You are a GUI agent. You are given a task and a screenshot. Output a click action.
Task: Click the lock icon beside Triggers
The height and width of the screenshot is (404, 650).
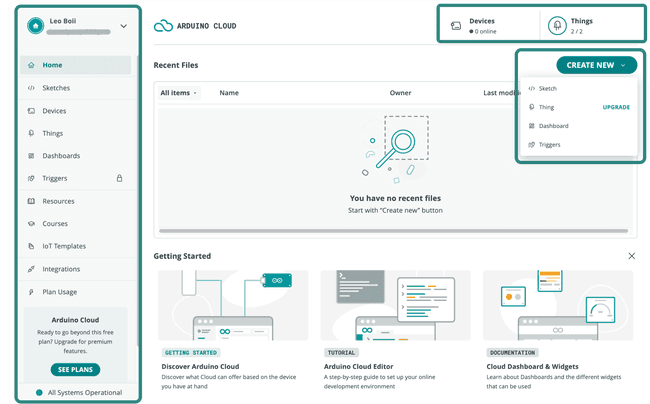tap(120, 178)
